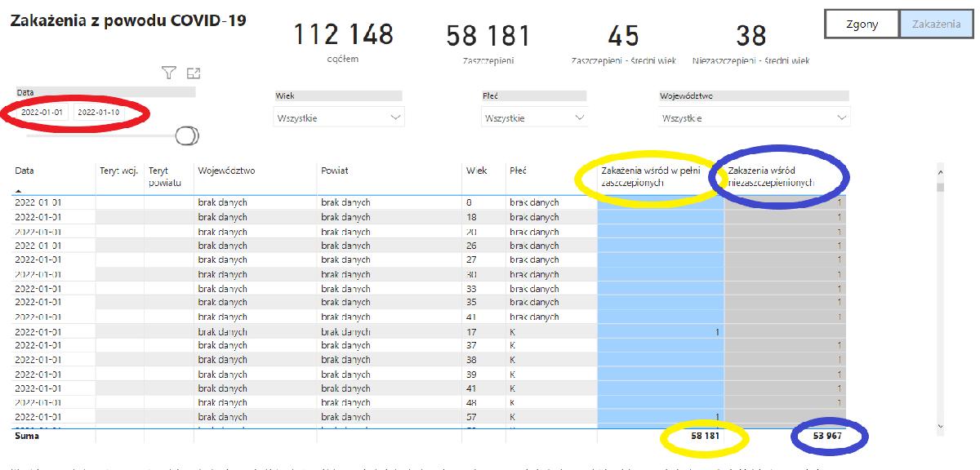Open focus mode icon next to filter
The image size is (980, 470).
coord(194,73)
